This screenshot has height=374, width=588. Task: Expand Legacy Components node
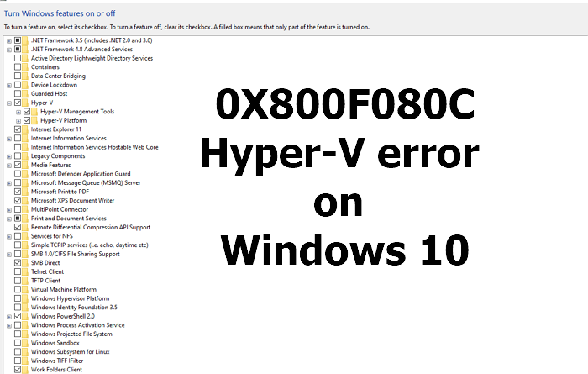coord(9,156)
